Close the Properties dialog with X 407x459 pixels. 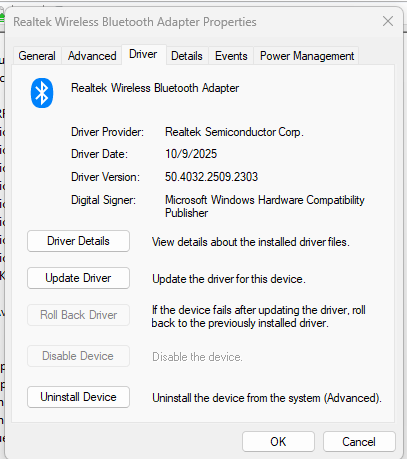coord(388,21)
